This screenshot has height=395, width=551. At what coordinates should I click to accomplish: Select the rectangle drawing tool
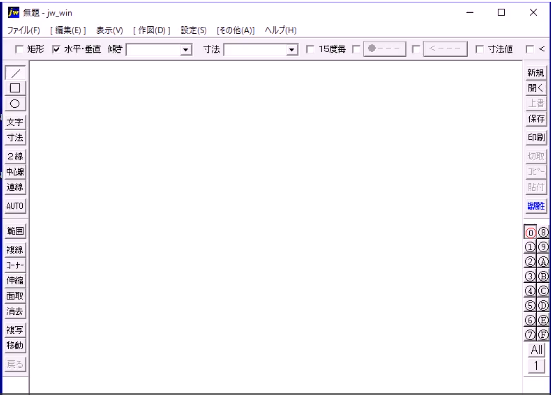(15, 88)
